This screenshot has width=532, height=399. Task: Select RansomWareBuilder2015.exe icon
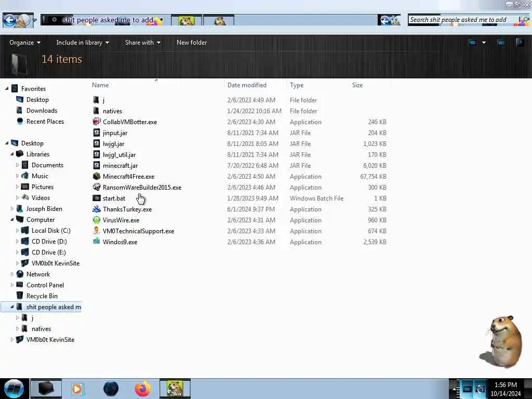click(96, 187)
